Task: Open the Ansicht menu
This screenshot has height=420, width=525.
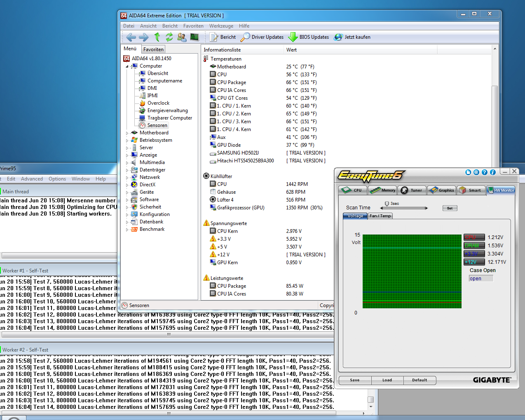Action: pos(148,26)
